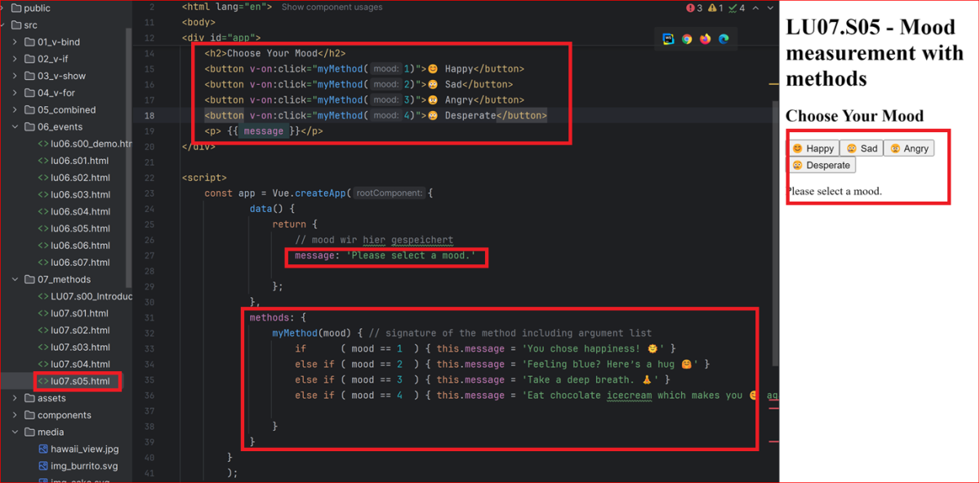Viewport: 980px width, 483px height.
Task: Open preview in built-in WebStorm browser
Action: tap(668, 38)
